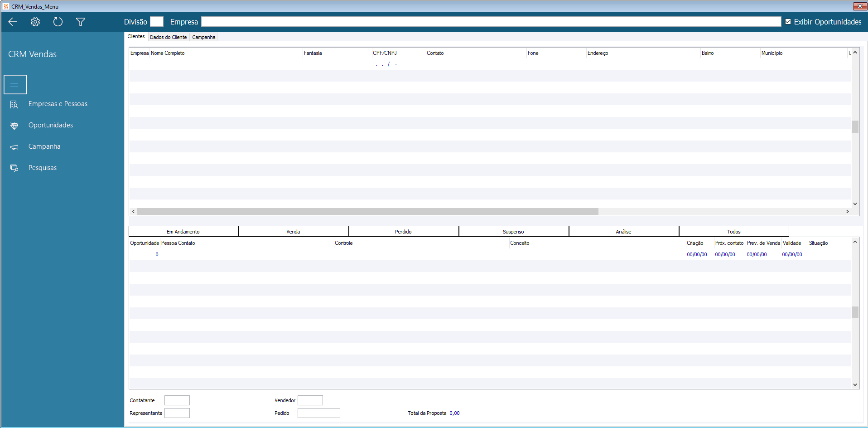Click the Empresa search field
868x428 pixels.
(491, 22)
